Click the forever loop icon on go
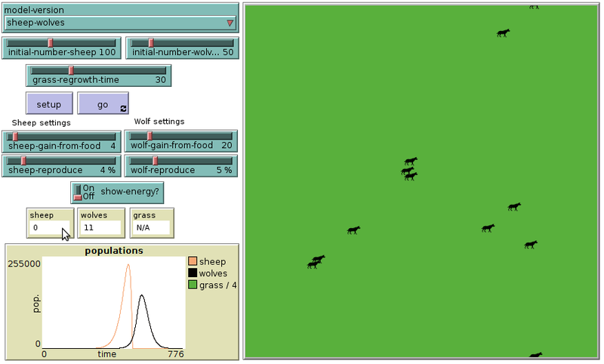Viewport: 604px width, 364px height. [x=124, y=109]
